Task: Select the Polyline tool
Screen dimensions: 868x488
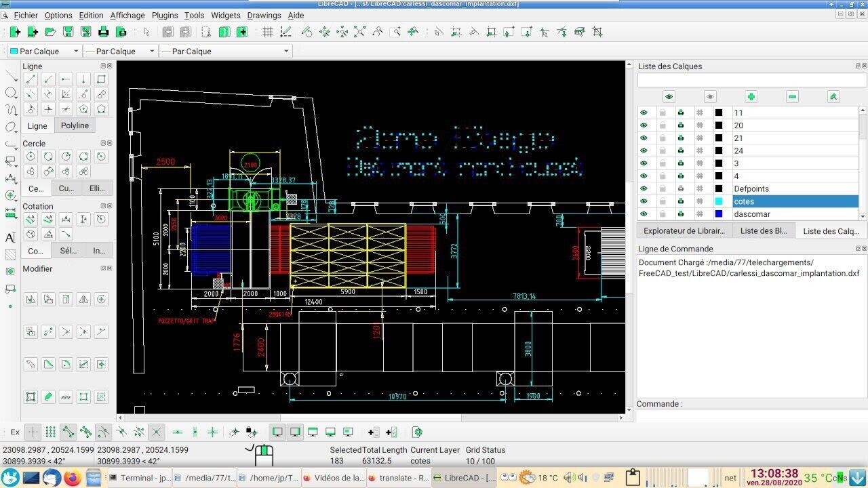Action: coord(75,126)
